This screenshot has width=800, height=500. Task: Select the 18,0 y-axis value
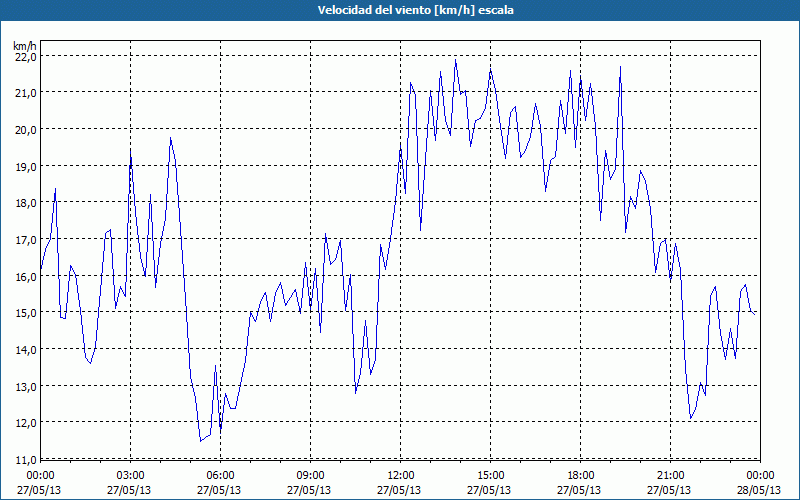(x=26, y=203)
